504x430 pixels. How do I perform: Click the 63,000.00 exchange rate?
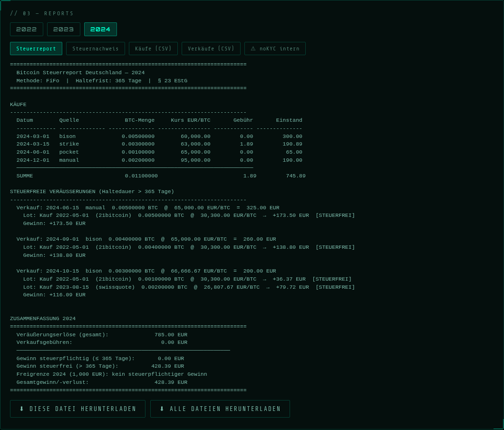[x=195, y=144]
